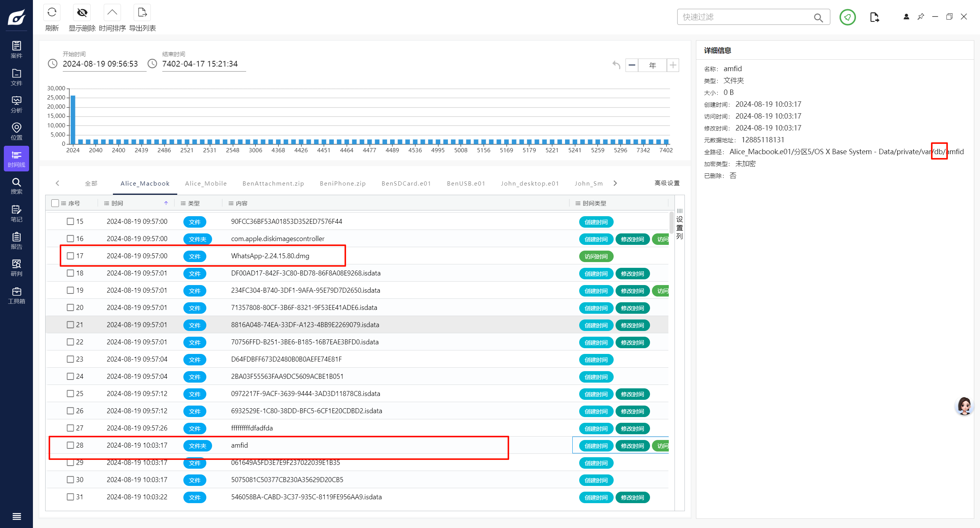The width and height of the screenshot is (980, 528).
Task: Check the box for row 17
Action: 70,256
